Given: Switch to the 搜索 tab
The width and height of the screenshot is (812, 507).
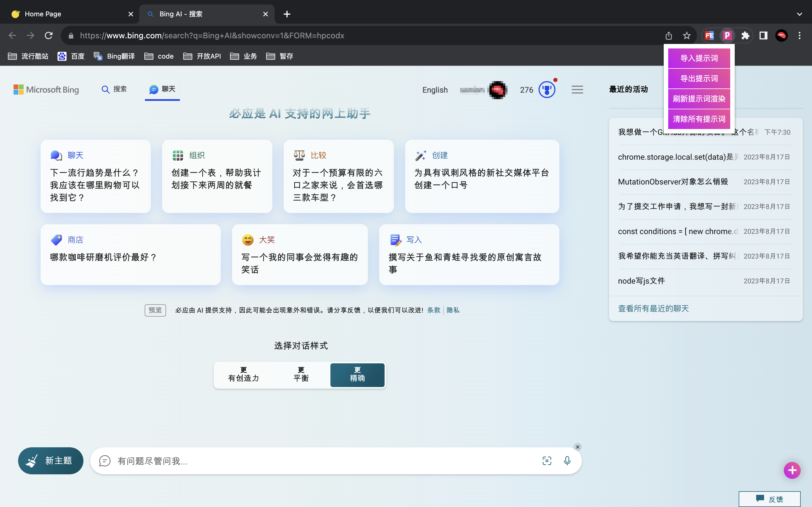Looking at the screenshot, I should [x=114, y=90].
